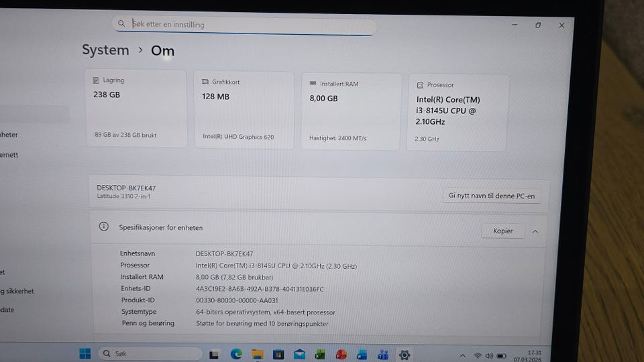Open File Explorer from the taskbar
The width and height of the screenshot is (644, 362).
click(x=258, y=355)
